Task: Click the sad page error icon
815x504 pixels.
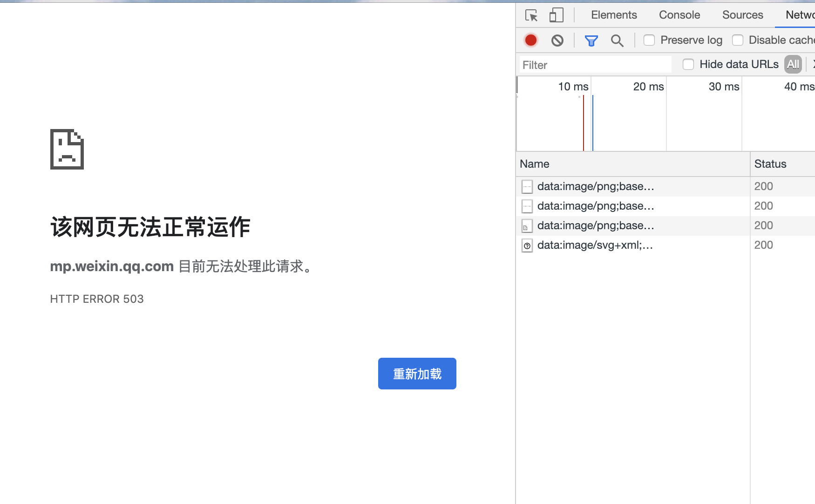Action: [67, 150]
